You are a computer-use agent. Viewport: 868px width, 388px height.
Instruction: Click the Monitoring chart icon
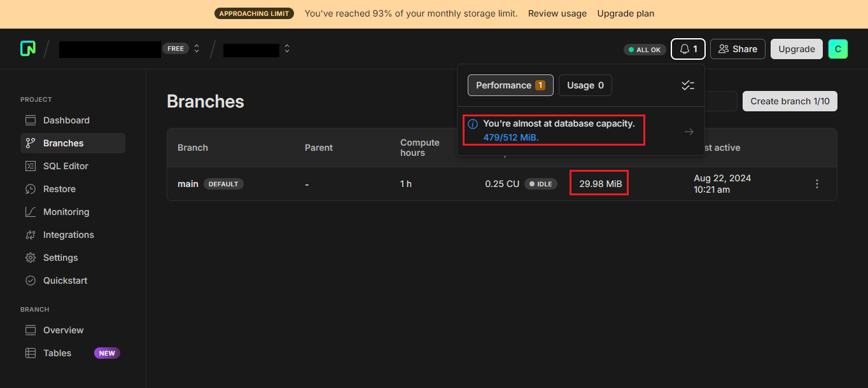click(31, 212)
